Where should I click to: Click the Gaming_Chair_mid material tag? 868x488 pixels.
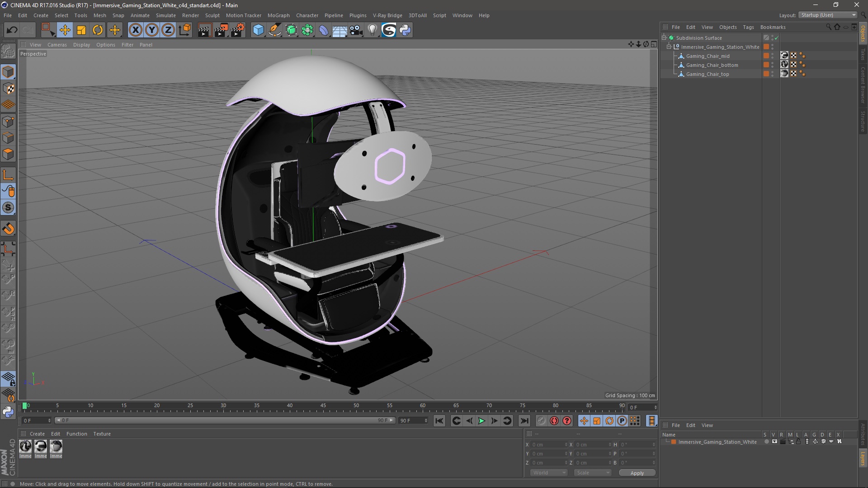[x=784, y=56]
